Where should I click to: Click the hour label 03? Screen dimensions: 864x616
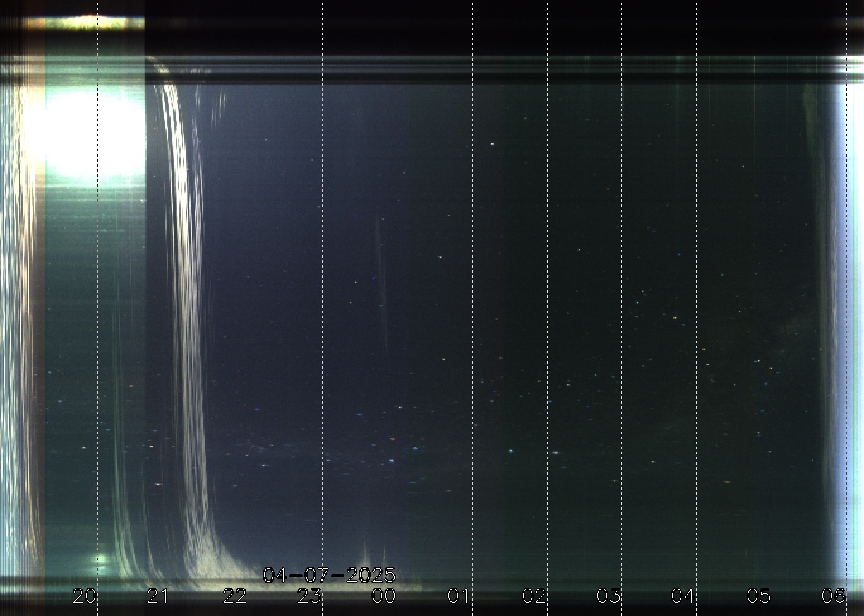609,596
